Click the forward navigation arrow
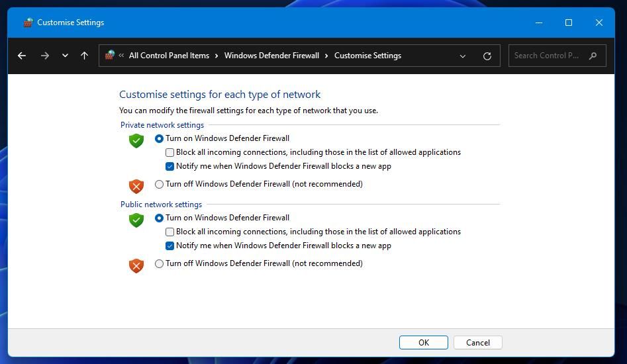This screenshot has height=364, width=627. (45, 56)
